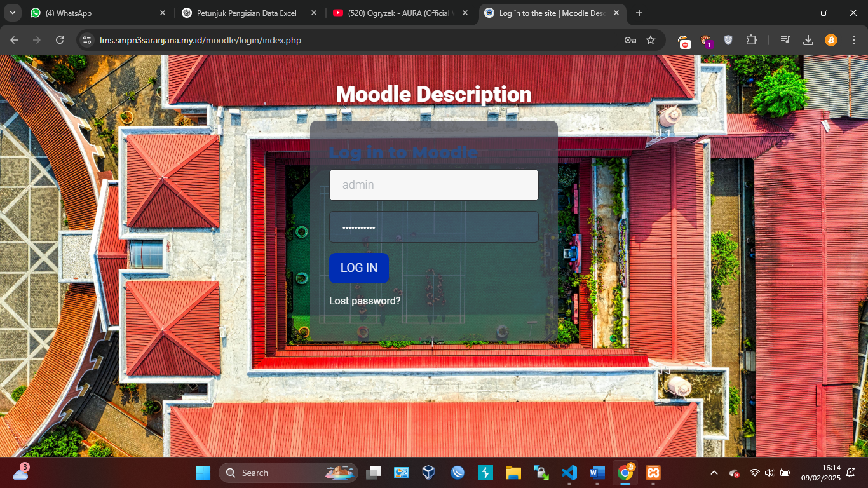Open the Chrome three-dot menu
Image resolution: width=868 pixels, height=488 pixels.
854,40
